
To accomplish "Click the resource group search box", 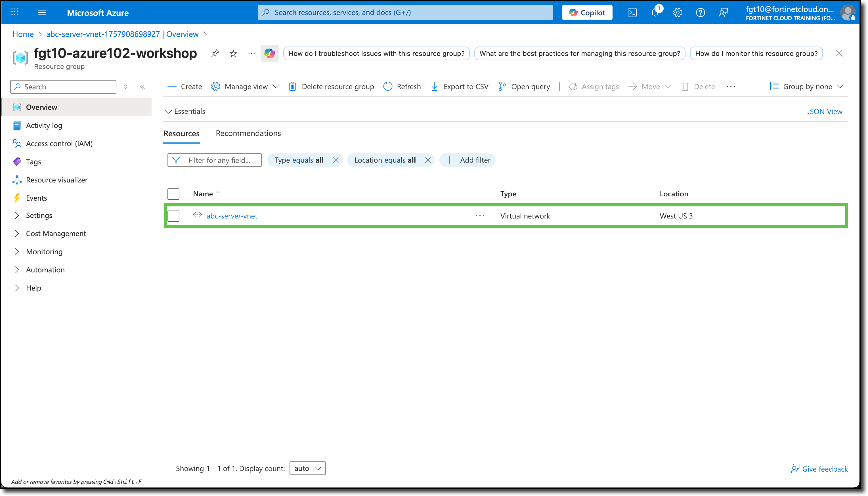I will 63,87.
